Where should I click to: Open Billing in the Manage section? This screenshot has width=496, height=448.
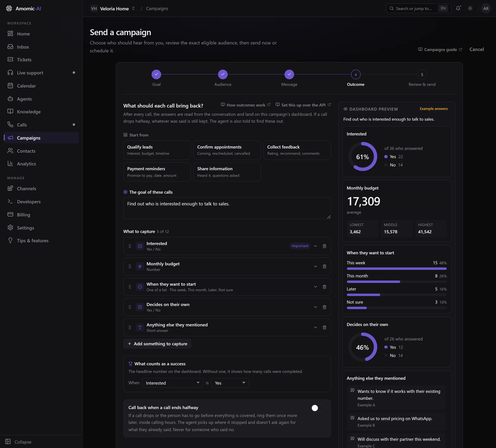click(x=41, y=215)
